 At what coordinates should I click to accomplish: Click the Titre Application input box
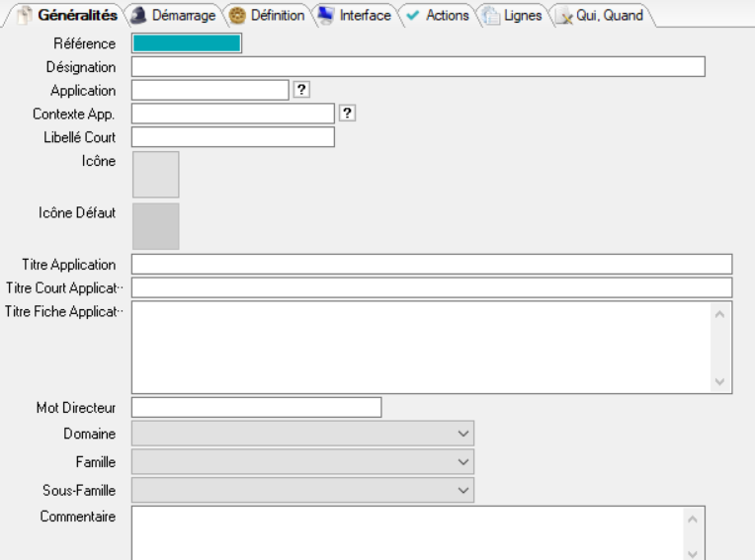[x=432, y=265]
